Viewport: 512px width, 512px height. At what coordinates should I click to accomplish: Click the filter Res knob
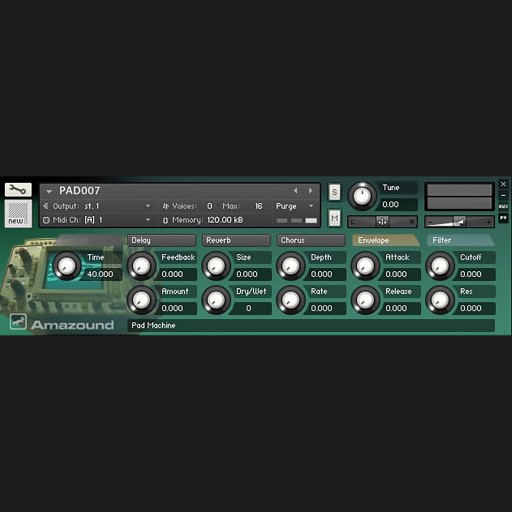tap(440, 300)
